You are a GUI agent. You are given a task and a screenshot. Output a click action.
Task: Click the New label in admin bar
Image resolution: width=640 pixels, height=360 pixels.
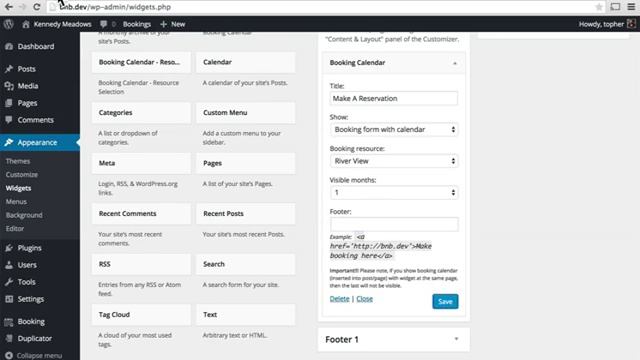tap(178, 24)
